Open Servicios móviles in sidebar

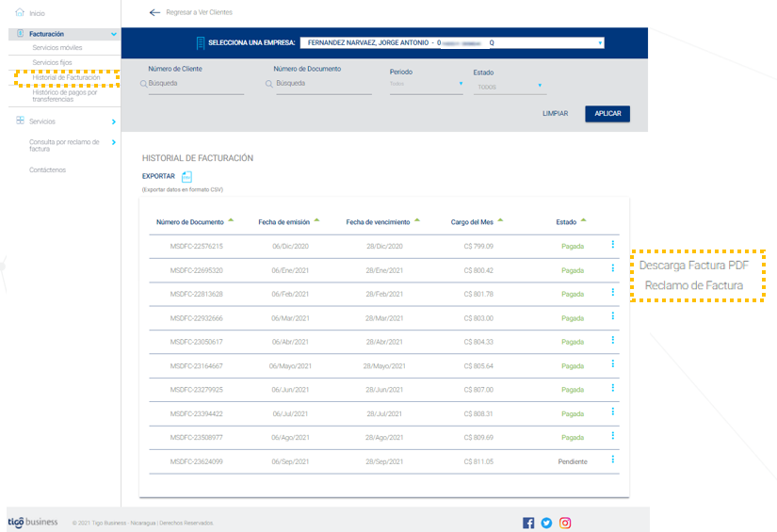(57, 48)
